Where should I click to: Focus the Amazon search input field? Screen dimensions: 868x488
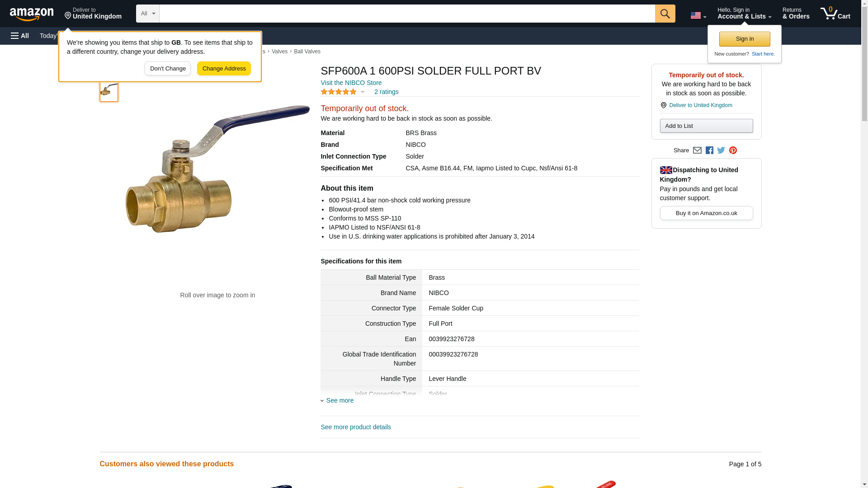pos(407,14)
